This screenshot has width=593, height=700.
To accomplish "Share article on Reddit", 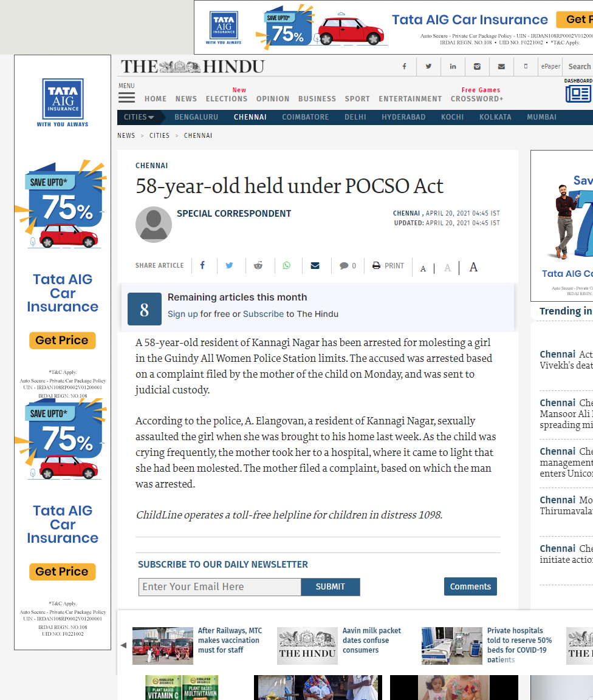I will [258, 266].
